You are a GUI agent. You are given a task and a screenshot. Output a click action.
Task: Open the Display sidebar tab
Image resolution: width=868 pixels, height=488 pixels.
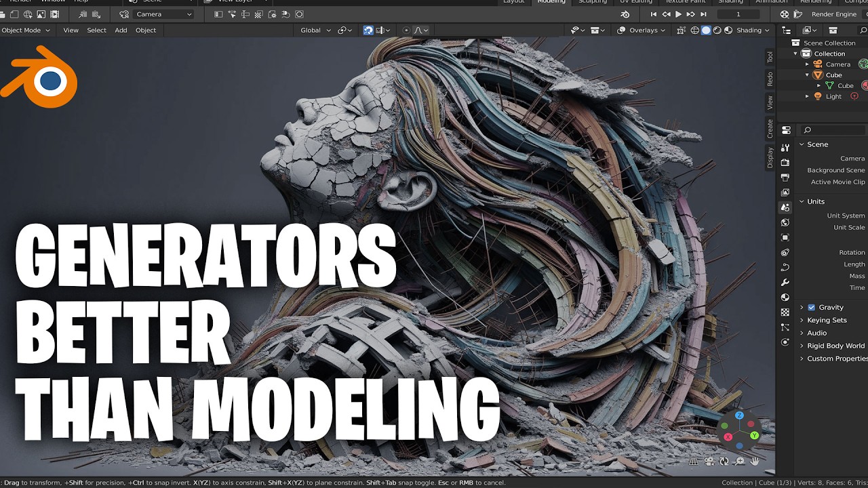(x=770, y=158)
